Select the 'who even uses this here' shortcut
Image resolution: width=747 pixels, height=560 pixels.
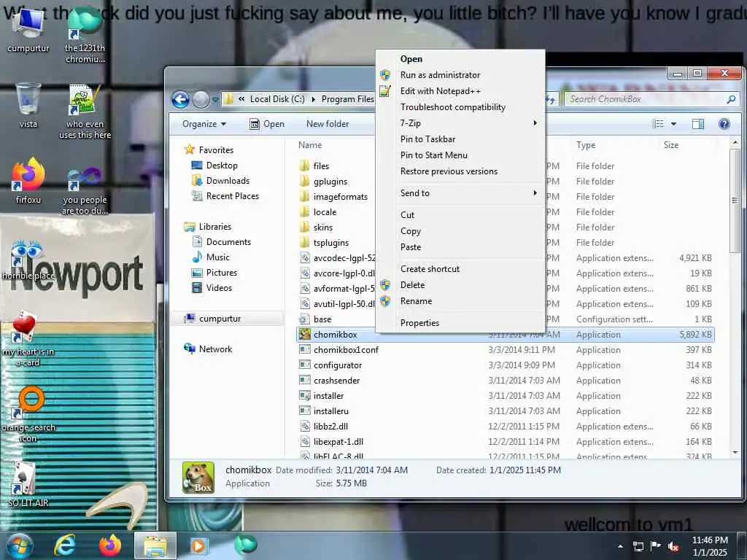pyautogui.click(x=85, y=111)
